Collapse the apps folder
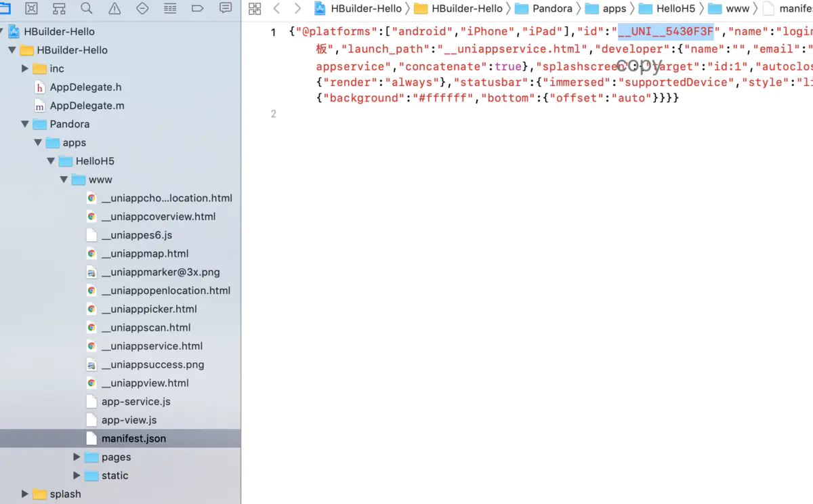This screenshot has height=504, width=813. 38,143
